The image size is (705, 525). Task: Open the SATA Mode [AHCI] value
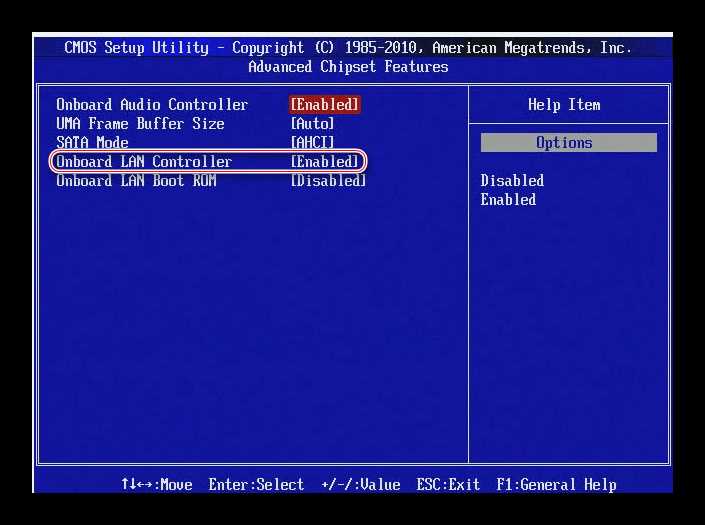click(312, 142)
